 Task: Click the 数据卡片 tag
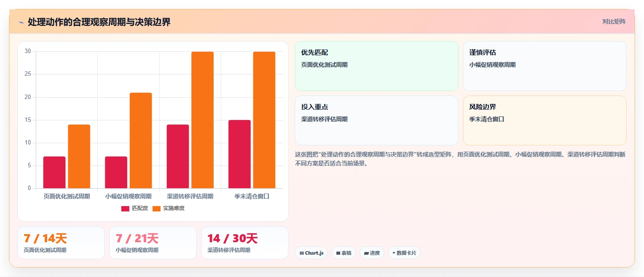(404, 253)
